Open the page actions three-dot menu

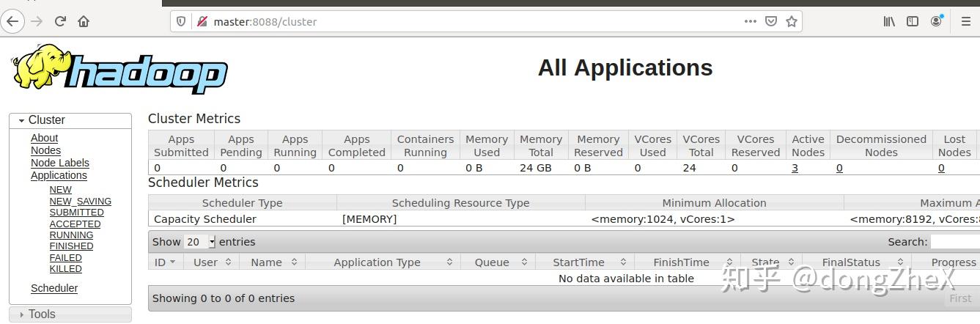750,21
